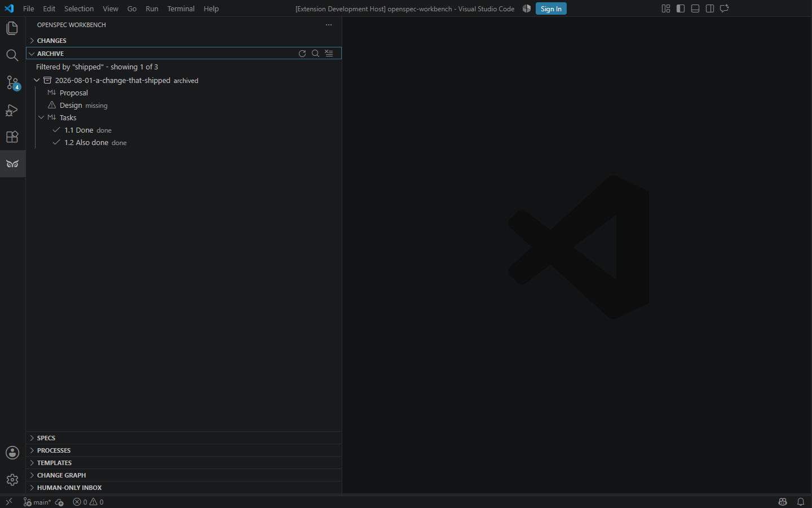Select task 1.1 Done

click(x=184, y=130)
